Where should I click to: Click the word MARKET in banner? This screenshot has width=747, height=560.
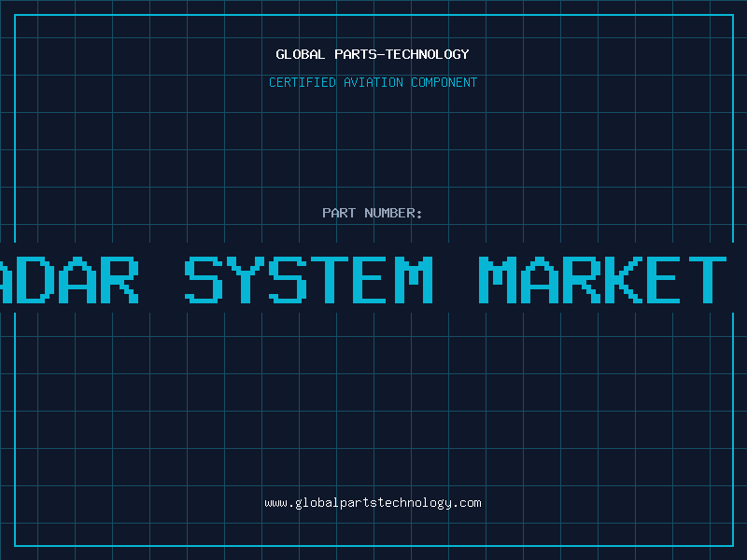tap(602, 280)
